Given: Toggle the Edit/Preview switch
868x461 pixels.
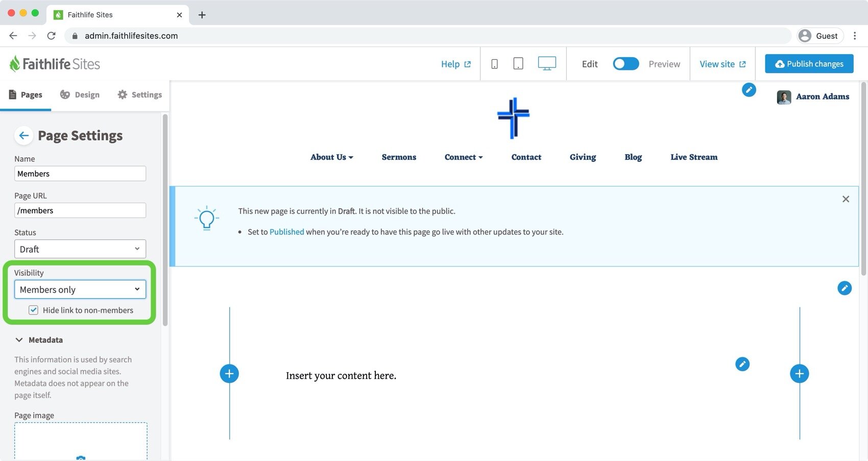Looking at the screenshot, I should (x=625, y=64).
